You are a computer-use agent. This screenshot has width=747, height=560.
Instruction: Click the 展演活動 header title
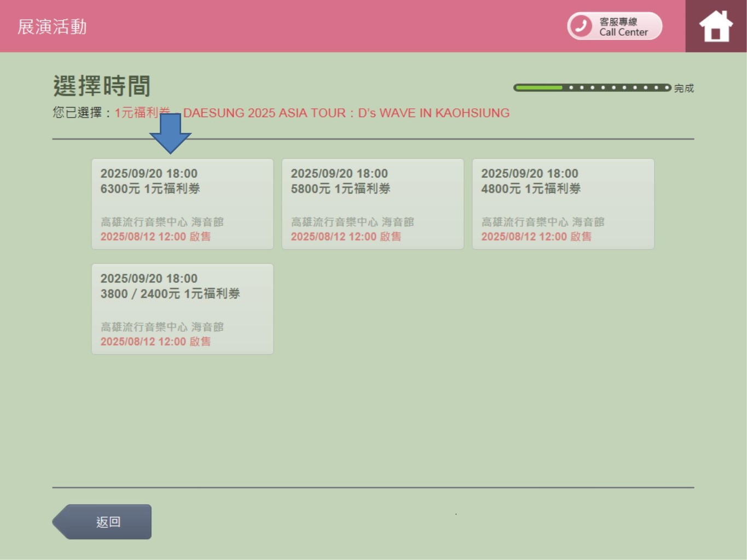[52, 27]
